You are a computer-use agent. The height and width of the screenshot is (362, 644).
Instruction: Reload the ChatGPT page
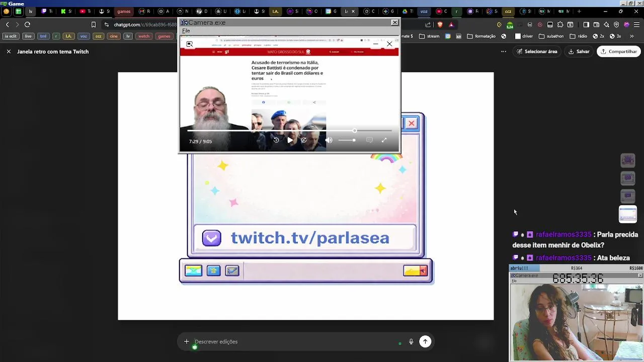point(28,25)
